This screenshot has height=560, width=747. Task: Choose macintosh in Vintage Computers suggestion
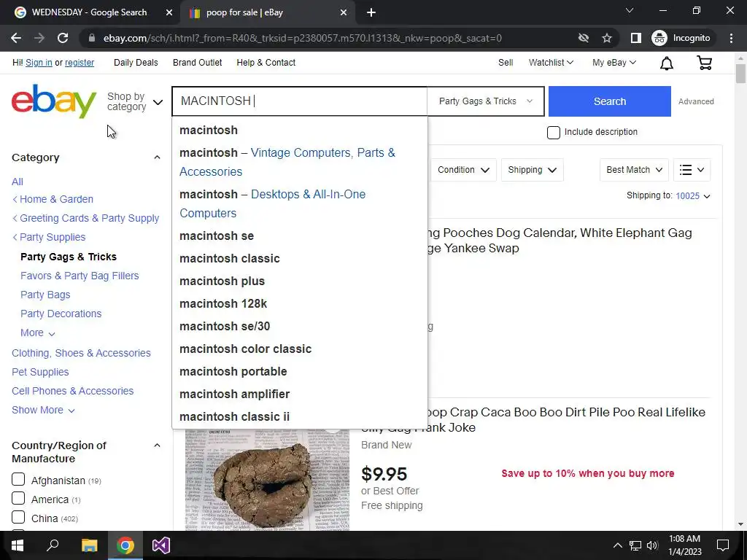[x=300, y=162]
